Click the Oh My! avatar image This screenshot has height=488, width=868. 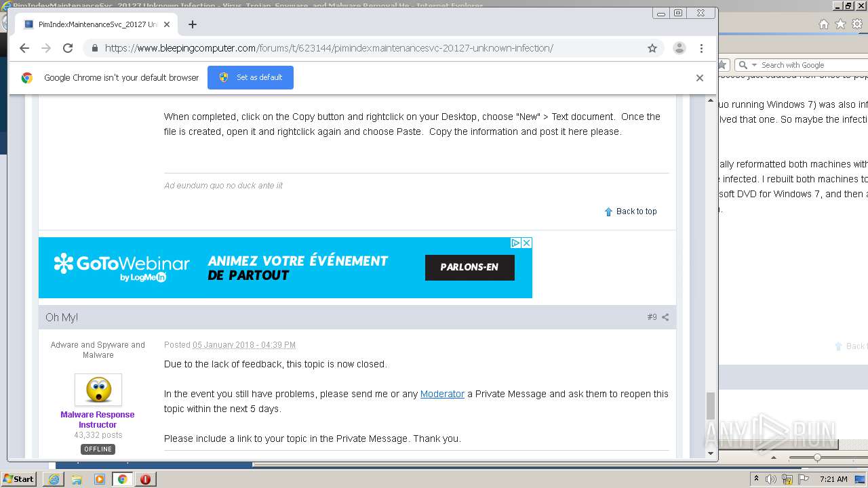[x=98, y=390]
